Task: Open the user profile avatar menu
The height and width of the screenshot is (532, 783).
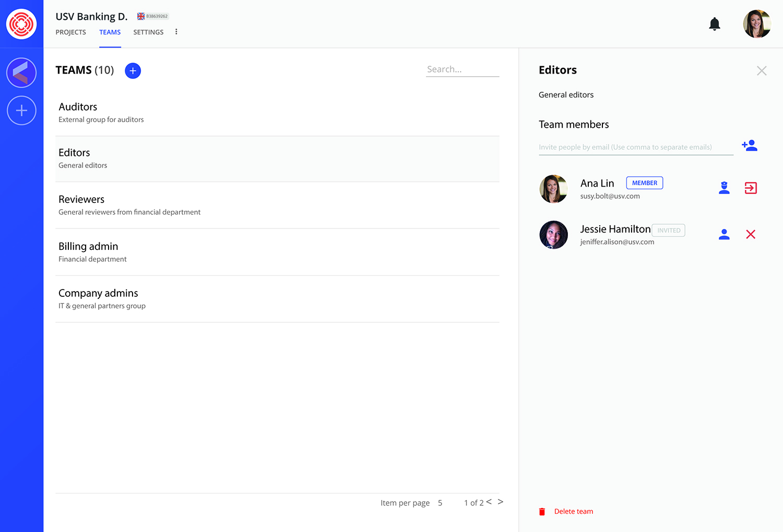Action: 757,24
